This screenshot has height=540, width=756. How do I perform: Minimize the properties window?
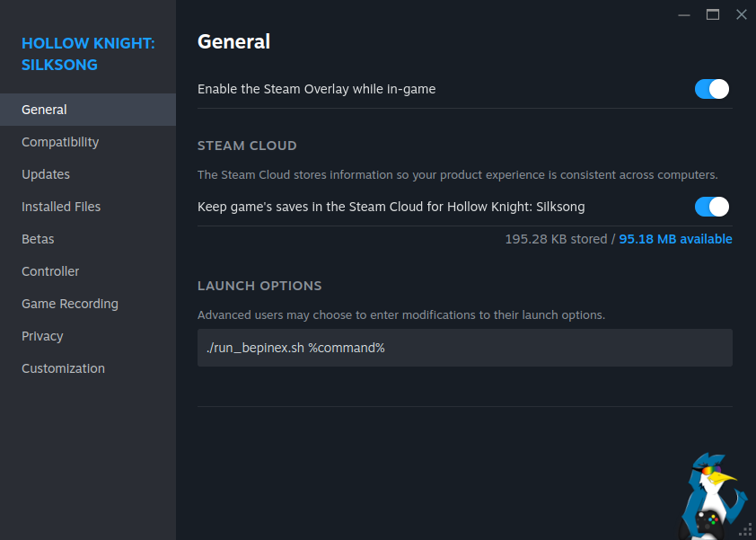(x=684, y=14)
